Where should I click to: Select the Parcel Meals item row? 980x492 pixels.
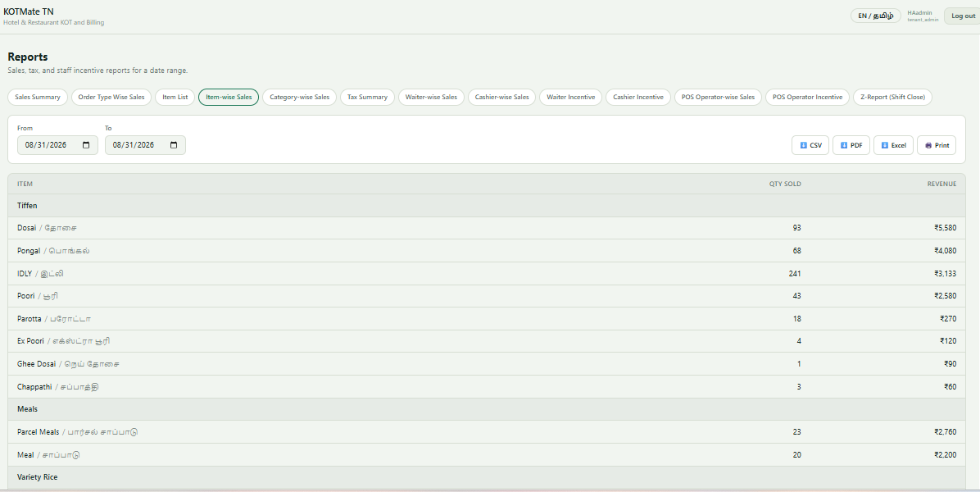click(x=486, y=432)
